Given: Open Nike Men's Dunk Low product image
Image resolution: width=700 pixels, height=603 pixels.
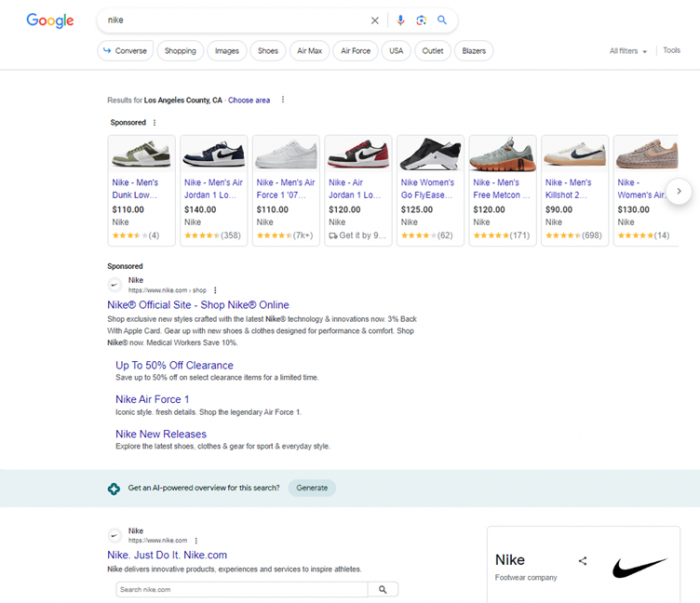Looking at the screenshot, I should [x=142, y=154].
